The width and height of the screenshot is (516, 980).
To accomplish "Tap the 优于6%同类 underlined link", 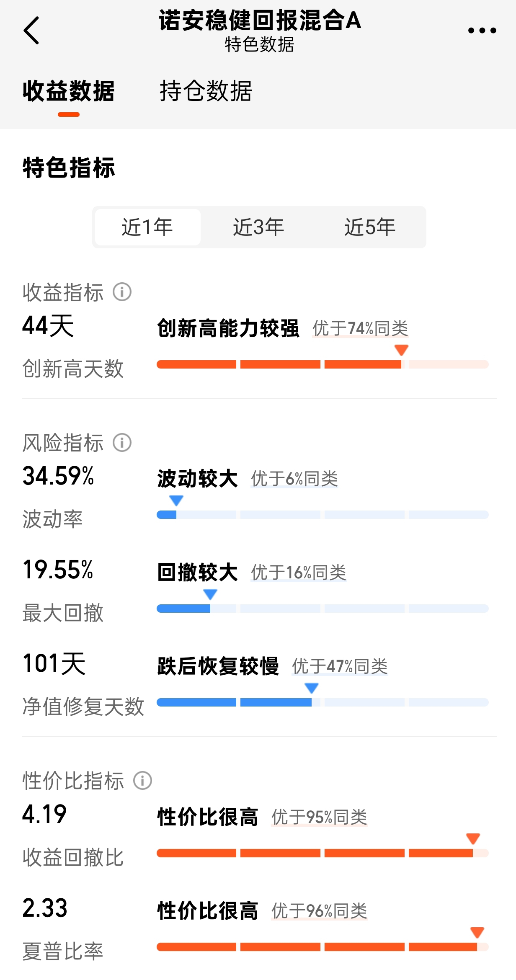I will pos(294,479).
